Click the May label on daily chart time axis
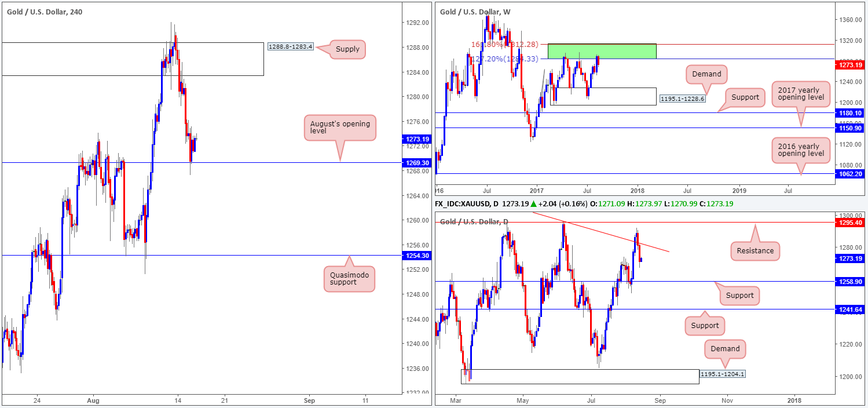Viewport: 868px width, 408px height. click(523, 400)
